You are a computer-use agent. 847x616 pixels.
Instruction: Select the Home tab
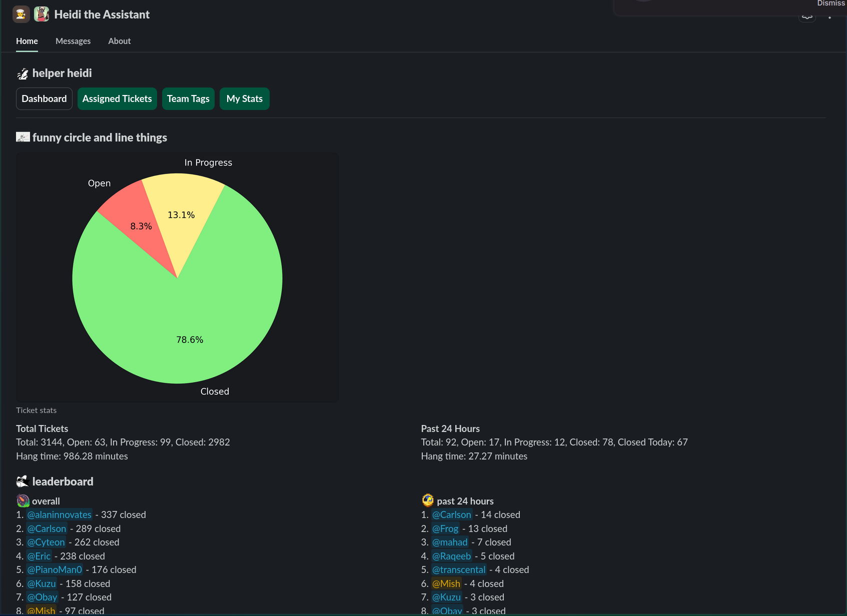(x=27, y=41)
